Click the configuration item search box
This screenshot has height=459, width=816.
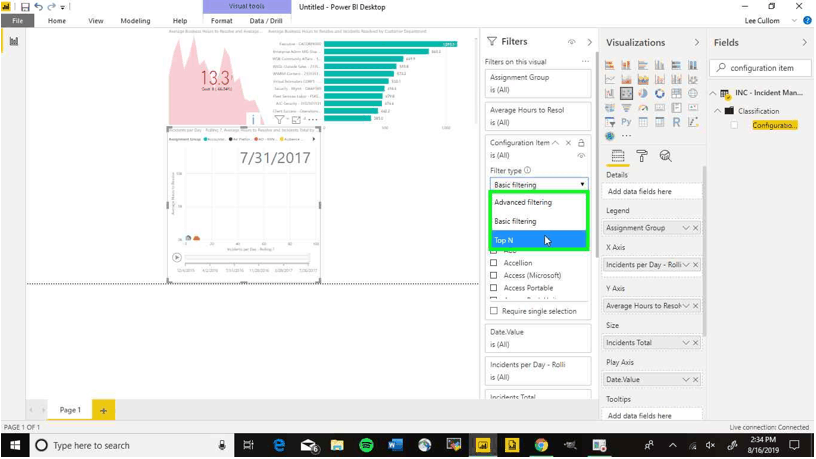[760, 68]
